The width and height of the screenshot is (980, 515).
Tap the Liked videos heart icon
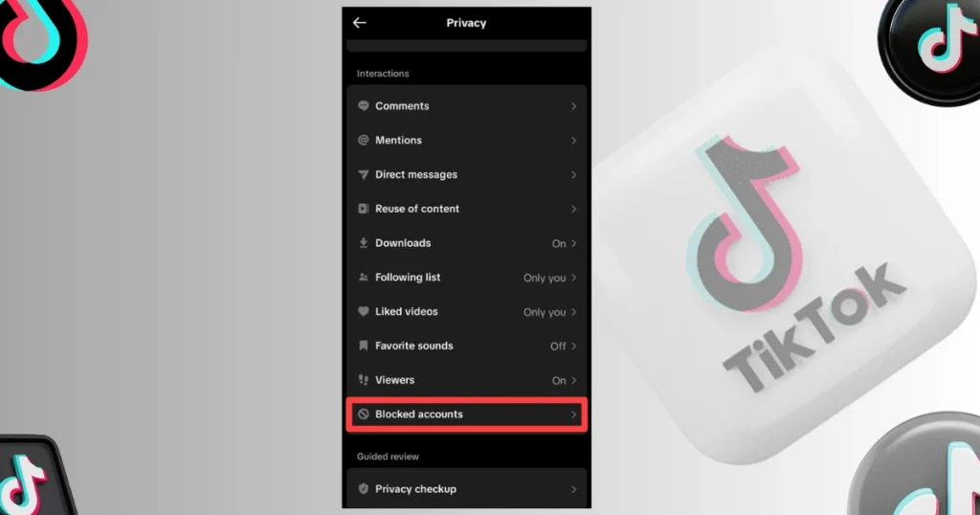(x=363, y=311)
